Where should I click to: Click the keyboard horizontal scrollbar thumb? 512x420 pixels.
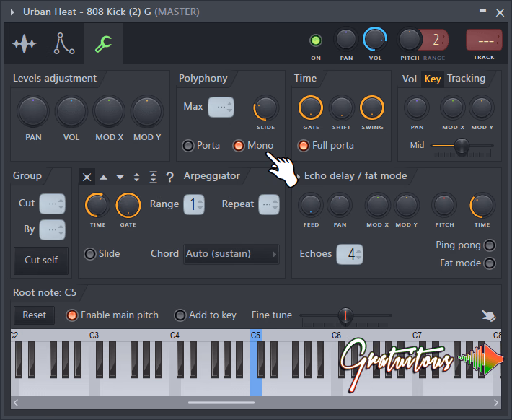pyautogui.click(x=221, y=403)
